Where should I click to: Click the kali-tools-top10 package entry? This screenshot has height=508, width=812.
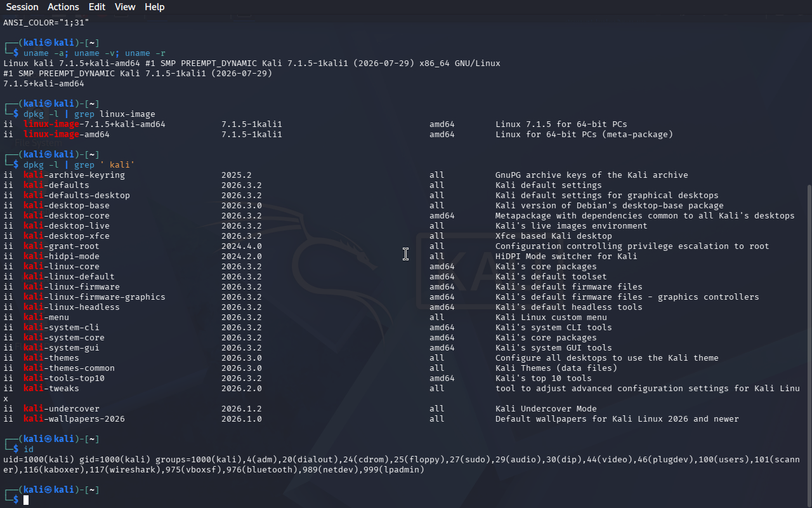[64, 378]
